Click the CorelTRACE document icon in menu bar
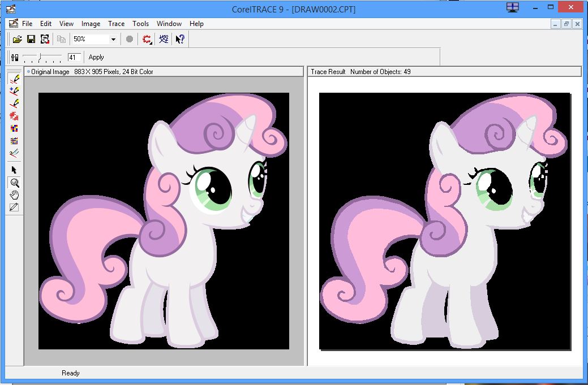Viewport: 588px width, 385px height. click(14, 23)
